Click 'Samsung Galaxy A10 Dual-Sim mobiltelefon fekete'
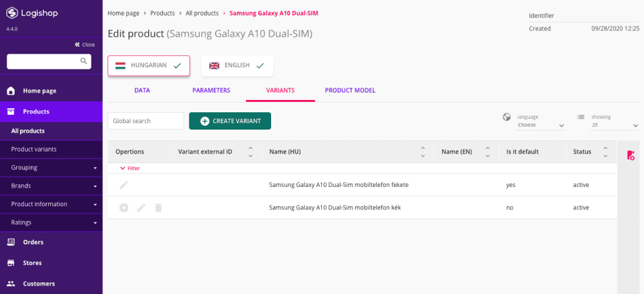 pos(339,185)
